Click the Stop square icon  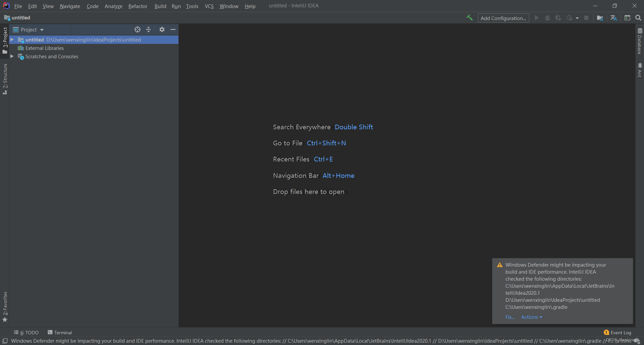coord(586,18)
